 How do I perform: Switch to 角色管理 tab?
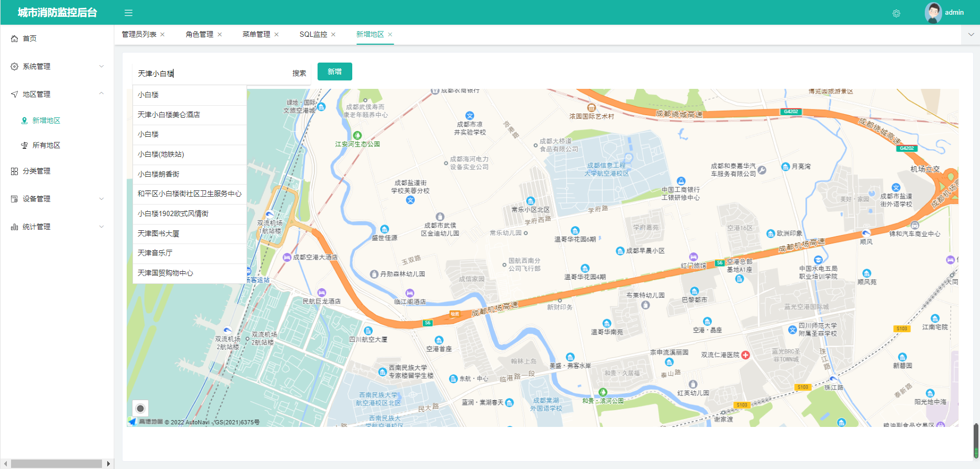(200, 34)
